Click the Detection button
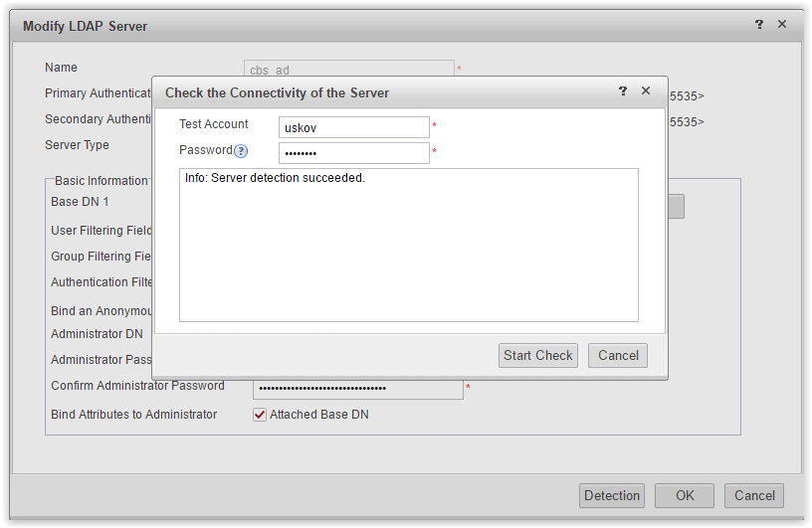812x528 pixels. pos(612,496)
